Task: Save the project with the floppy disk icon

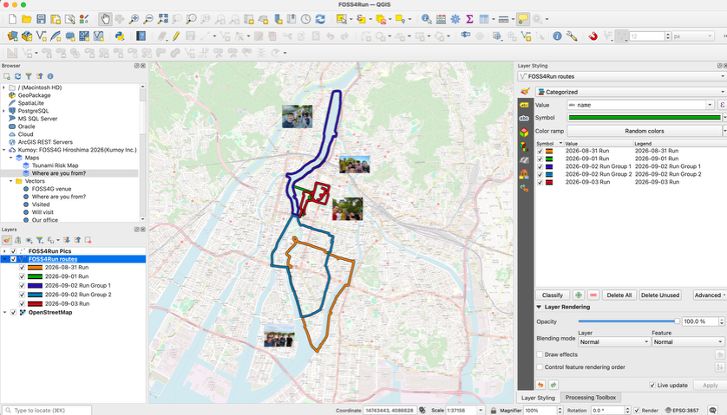Action: pyautogui.click(x=41, y=19)
